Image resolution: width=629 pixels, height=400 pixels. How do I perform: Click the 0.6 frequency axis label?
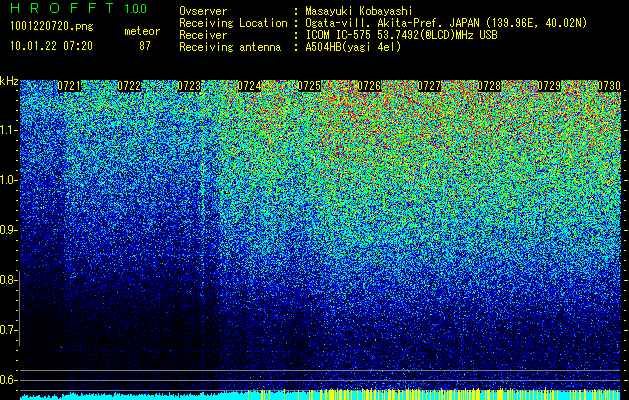(8, 380)
